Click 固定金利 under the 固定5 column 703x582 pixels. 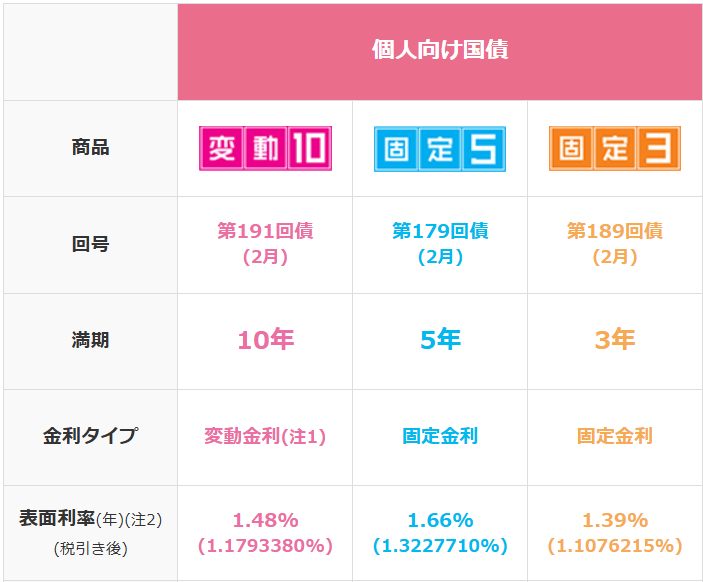(439, 436)
